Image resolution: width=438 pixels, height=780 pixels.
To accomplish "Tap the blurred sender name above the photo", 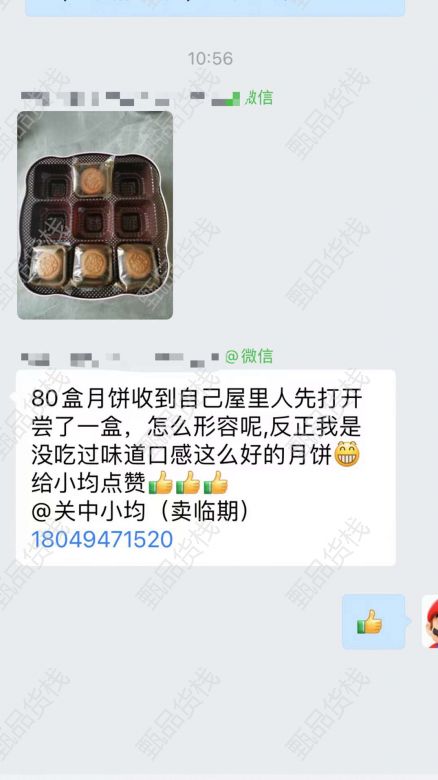I will (130, 98).
